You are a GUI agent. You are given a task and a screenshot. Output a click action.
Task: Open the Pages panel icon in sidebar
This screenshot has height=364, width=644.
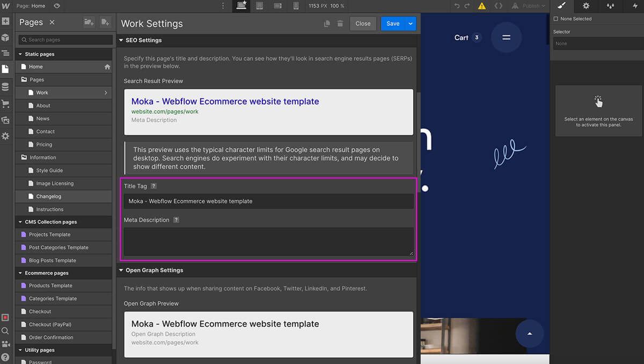[x=5, y=69]
